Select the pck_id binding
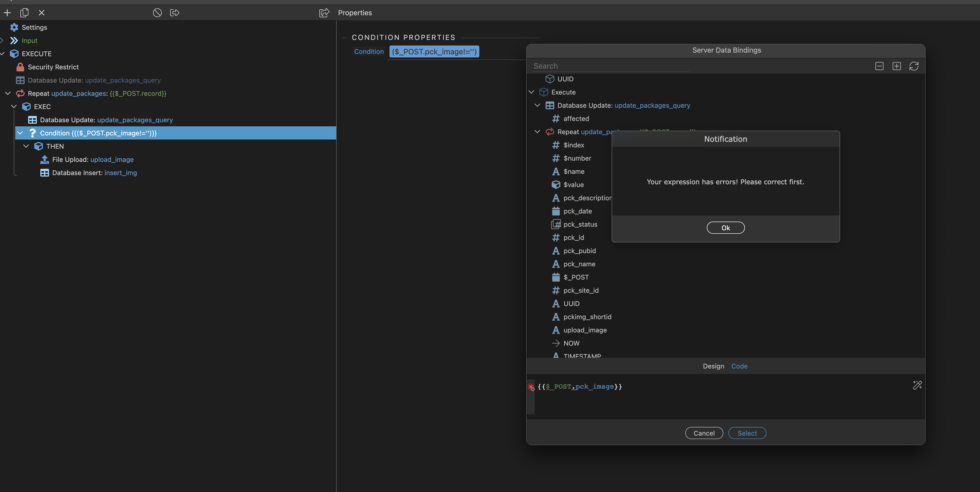Viewport: 980px width, 492px height. (574, 238)
